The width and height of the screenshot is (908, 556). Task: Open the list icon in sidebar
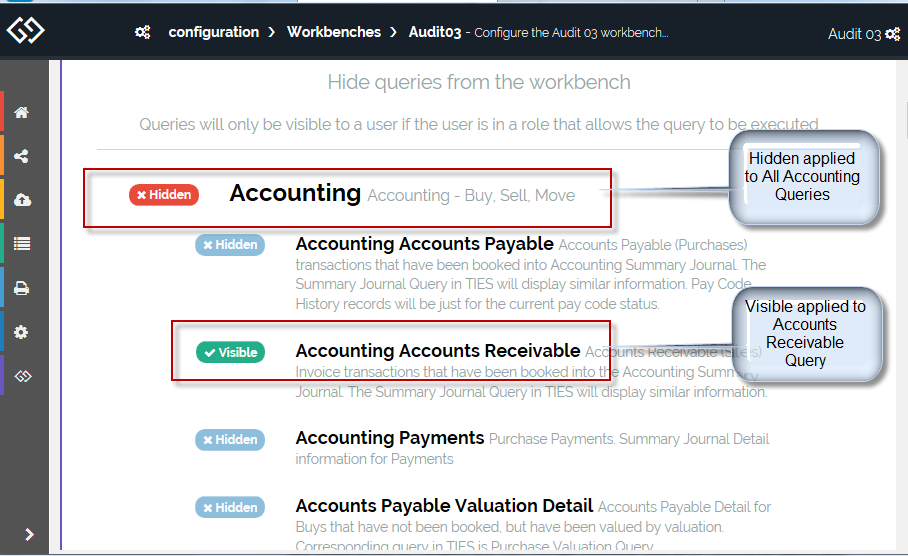21,243
